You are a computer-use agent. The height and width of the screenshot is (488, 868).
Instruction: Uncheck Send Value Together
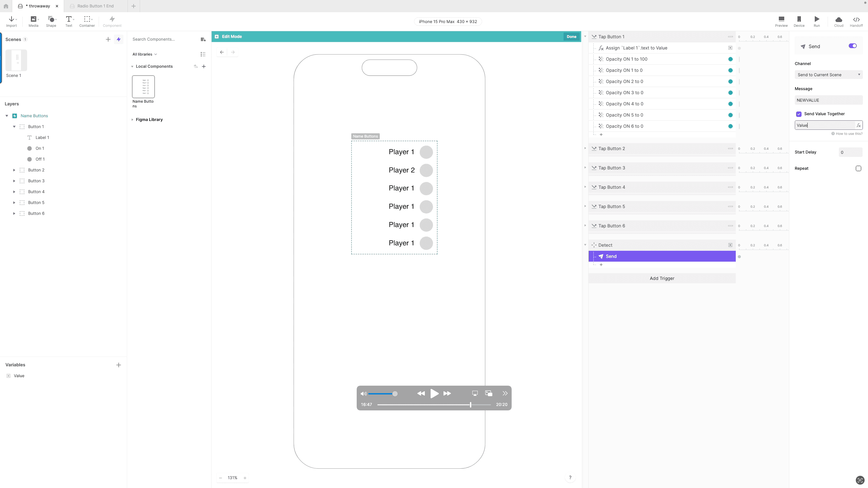(798, 114)
